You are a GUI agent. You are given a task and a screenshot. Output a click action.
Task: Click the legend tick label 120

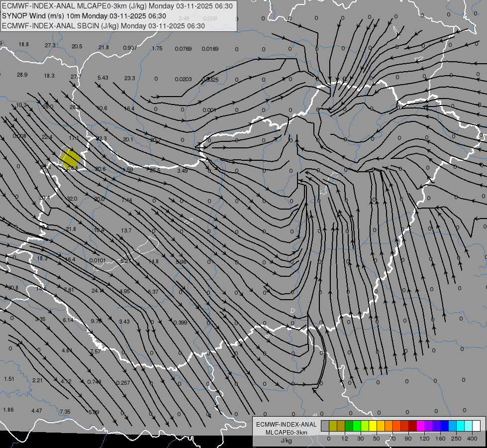424,439
